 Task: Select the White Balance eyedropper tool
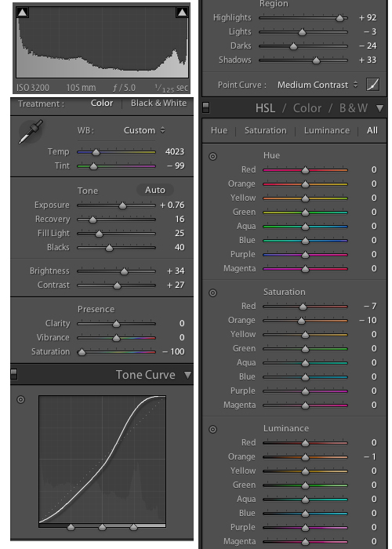[31, 131]
